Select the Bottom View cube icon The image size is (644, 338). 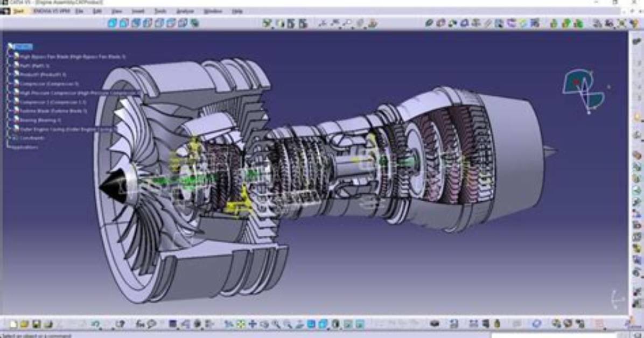(183, 23)
